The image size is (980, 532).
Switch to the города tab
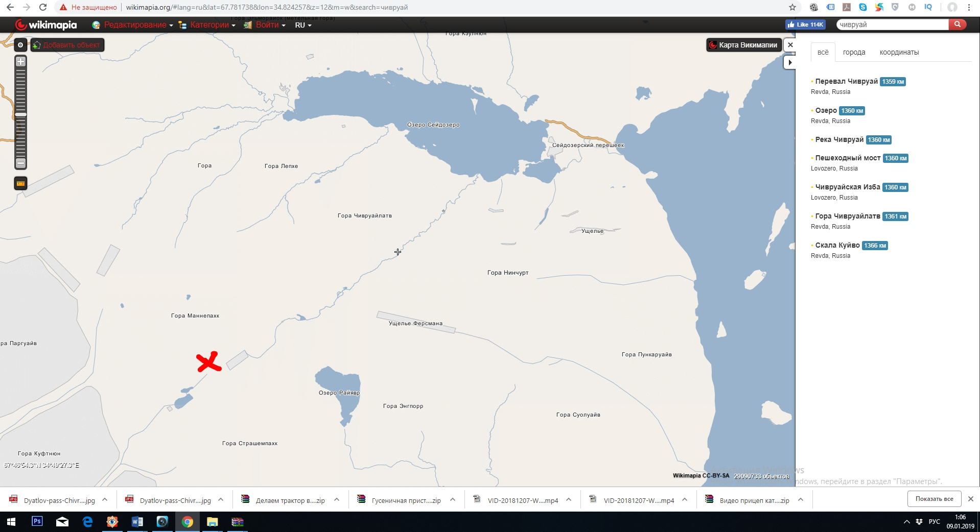(x=854, y=52)
